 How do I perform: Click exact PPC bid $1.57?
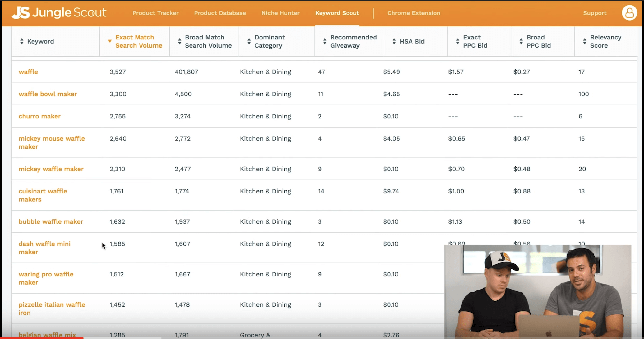tap(456, 72)
